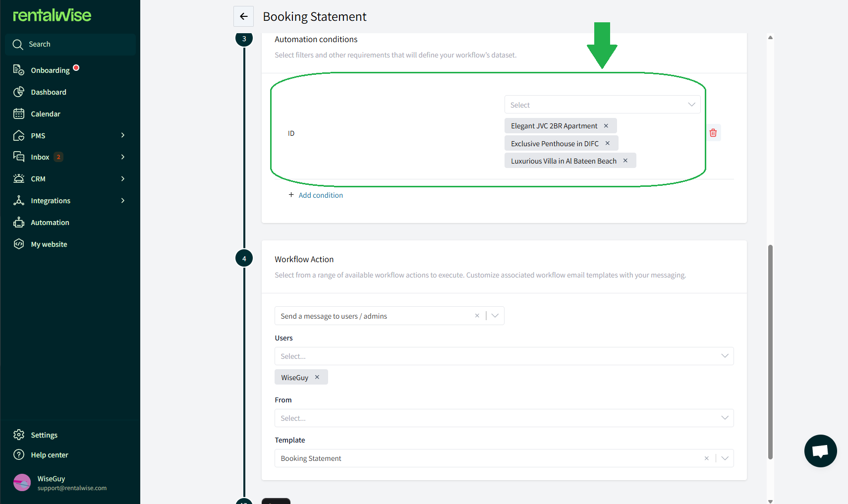Remove WiseGuy from selected users
Screen dimensions: 848x504
pos(317,377)
